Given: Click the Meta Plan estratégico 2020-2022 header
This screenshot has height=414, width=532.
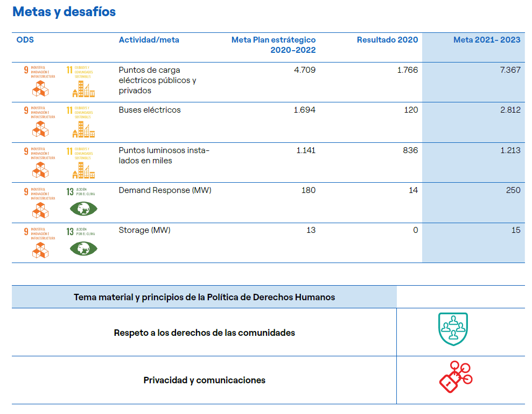Looking at the screenshot, I should click(x=274, y=45).
